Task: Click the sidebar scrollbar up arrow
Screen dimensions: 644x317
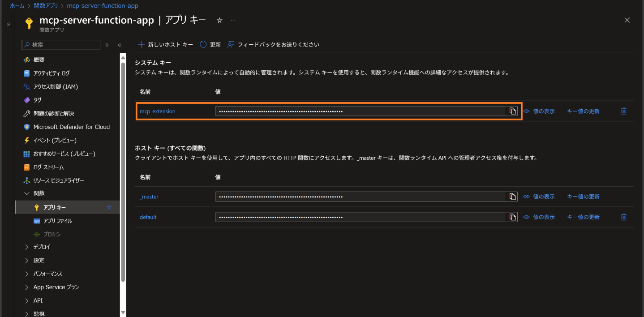Action: (123, 57)
